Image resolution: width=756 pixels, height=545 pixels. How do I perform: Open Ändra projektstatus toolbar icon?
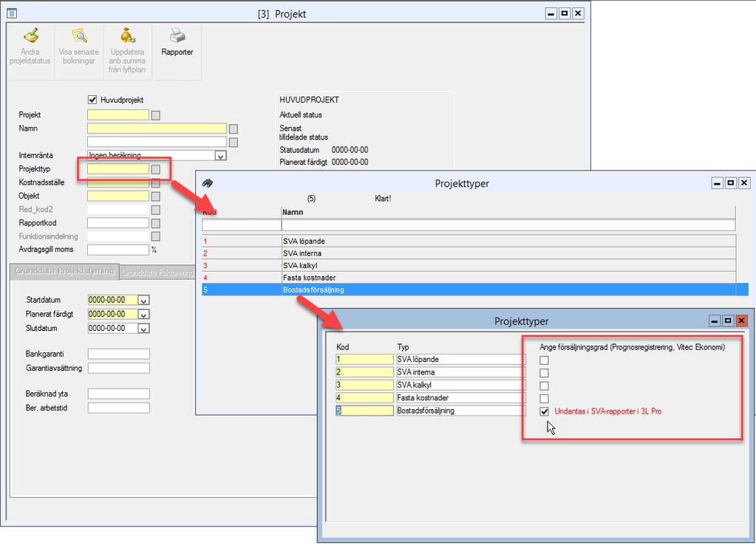pos(30,35)
